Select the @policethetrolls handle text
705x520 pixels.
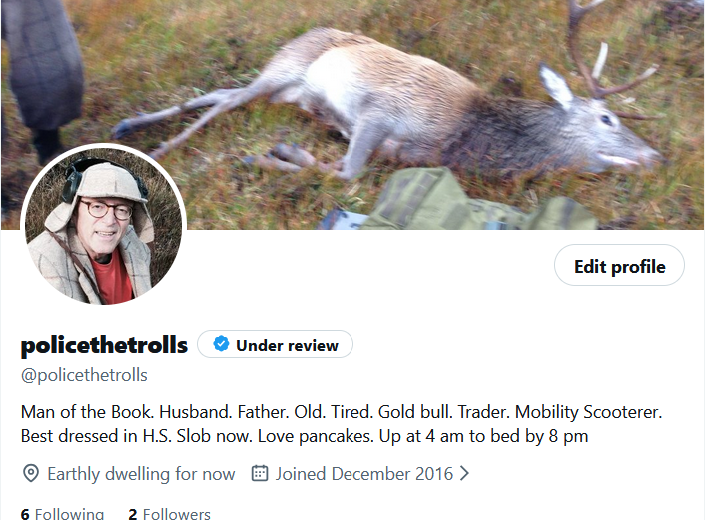pos(84,375)
